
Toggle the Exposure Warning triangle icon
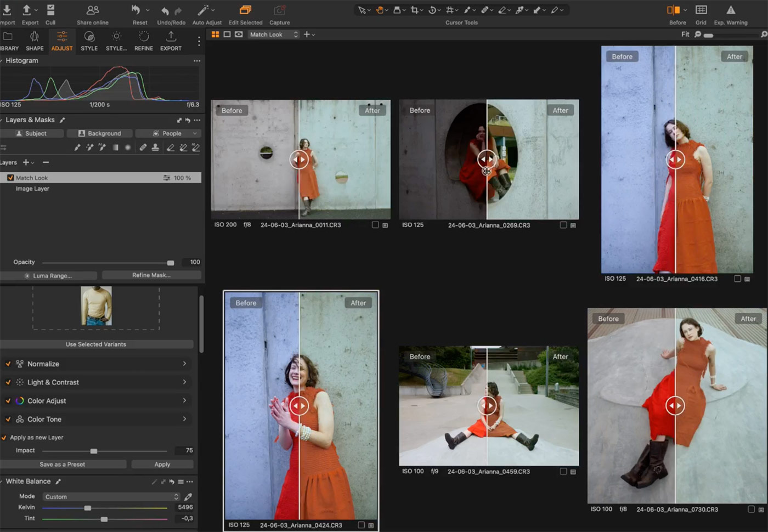tap(731, 10)
